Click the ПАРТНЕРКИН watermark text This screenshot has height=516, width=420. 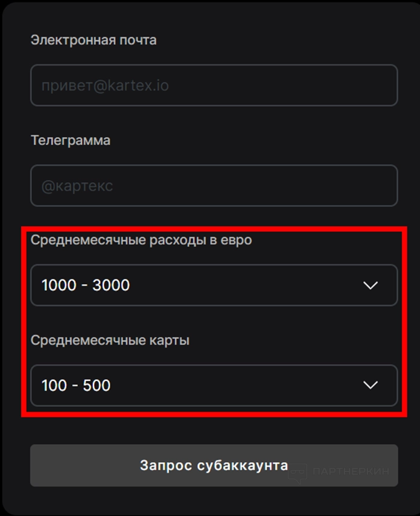pos(351,472)
